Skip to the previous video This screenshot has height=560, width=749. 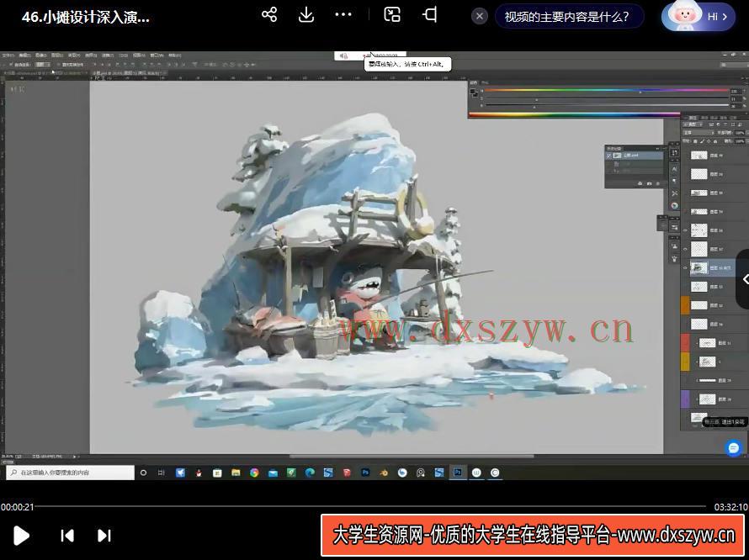[67, 536]
